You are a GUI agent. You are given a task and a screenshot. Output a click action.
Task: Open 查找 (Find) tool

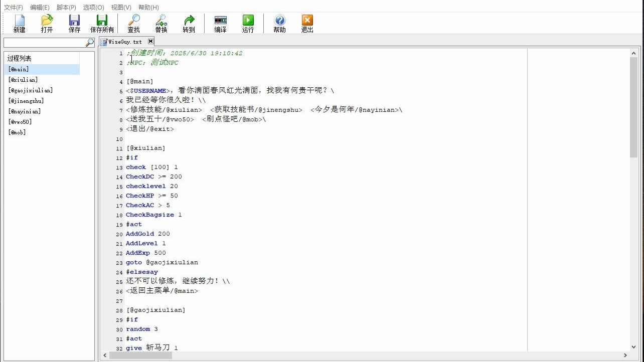(x=134, y=24)
